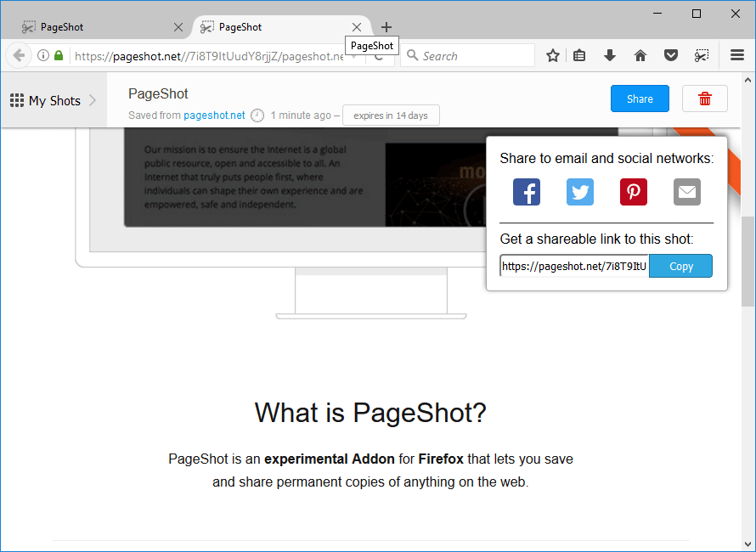The width and height of the screenshot is (756, 552).
Task: Pin the shot using the Pinterest icon
Action: pos(633,192)
